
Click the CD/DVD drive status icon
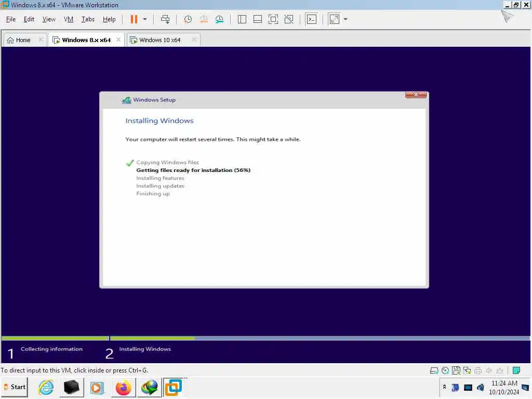click(x=445, y=370)
